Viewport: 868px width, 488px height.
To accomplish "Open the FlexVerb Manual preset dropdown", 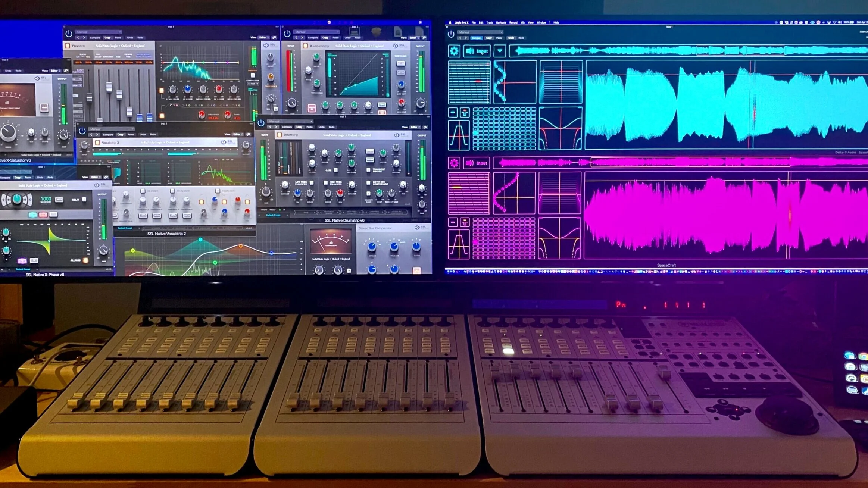I will tap(98, 32).
